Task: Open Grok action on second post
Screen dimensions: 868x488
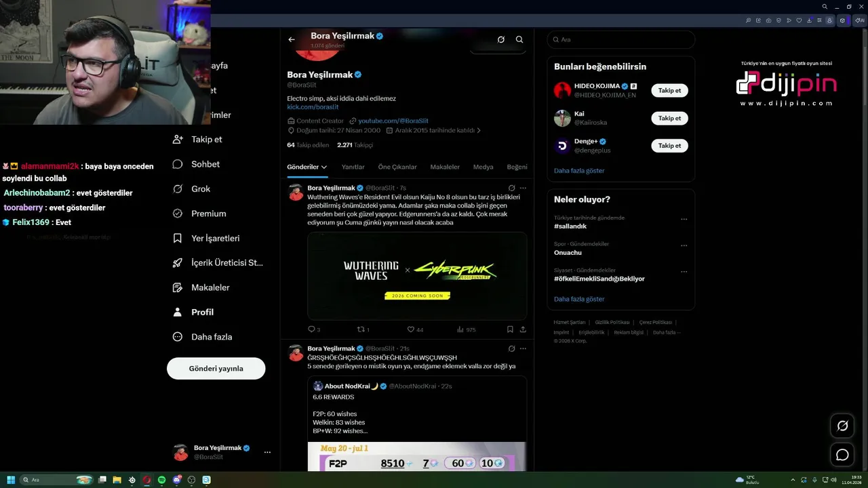Action: pyautogui.click(x=511, y=348)
